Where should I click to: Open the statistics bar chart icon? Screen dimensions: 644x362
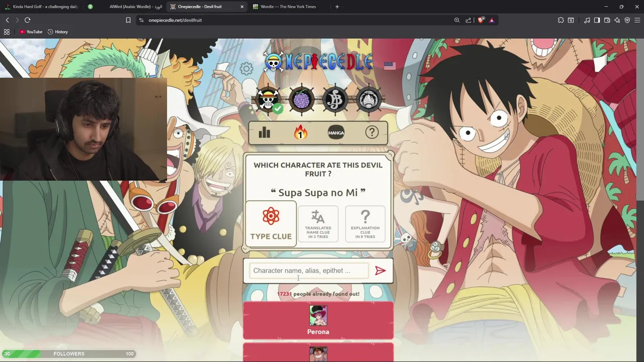coord(264,133)
